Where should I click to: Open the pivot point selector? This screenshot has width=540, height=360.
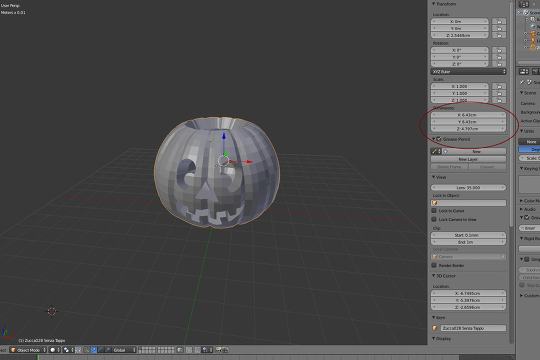click(68, 350)
